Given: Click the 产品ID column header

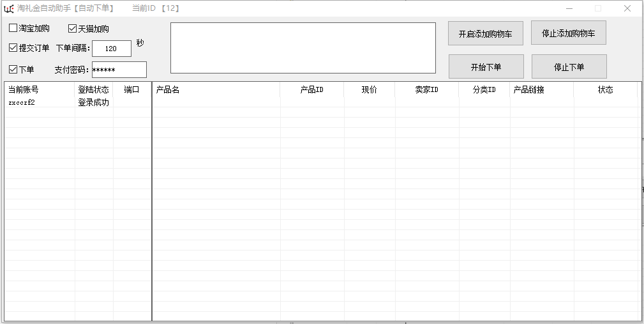Looking at the screenshot, I should (311, 89).
